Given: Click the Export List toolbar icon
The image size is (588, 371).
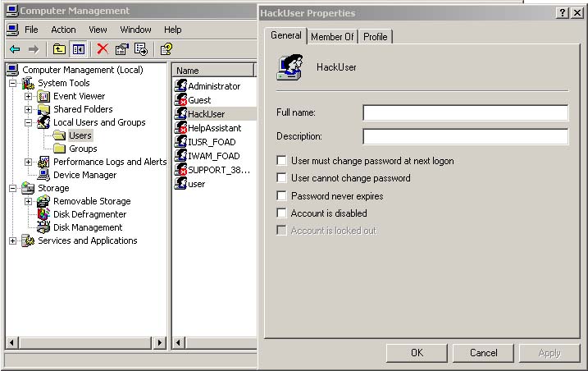Looking at the screenshot, I should 141,49.
